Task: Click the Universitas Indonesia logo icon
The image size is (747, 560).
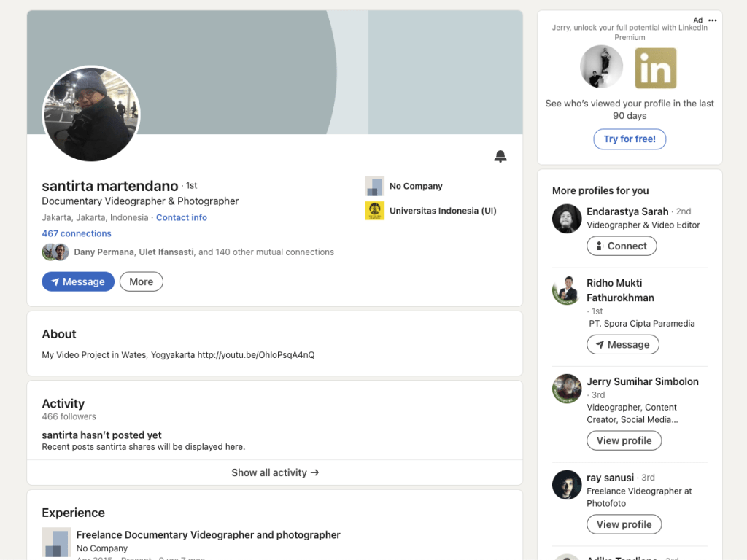Action: pos(374,211)
